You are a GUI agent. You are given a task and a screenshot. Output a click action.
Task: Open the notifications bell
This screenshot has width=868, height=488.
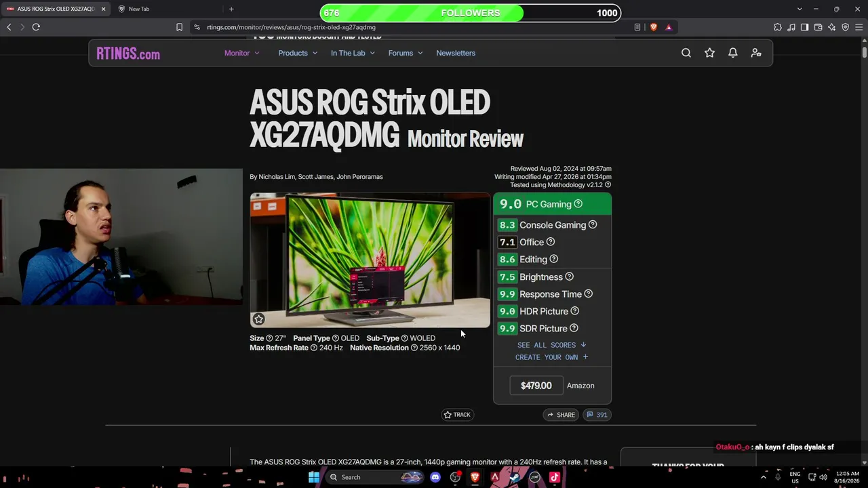[x=733, y=53]
